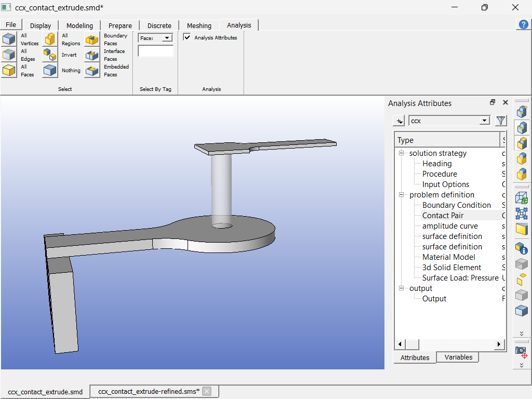Switch to the Meshing ribbon tab
The width and height of the screenshot is (532, 399).
click(x=199, y=25)
